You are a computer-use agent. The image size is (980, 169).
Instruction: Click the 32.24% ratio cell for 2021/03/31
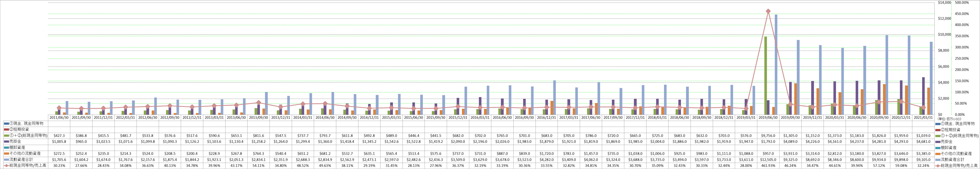[924, 166]
